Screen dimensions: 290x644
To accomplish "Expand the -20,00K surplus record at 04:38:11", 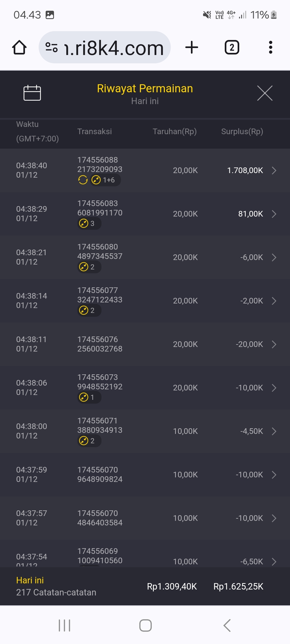I will click(274, 344).
